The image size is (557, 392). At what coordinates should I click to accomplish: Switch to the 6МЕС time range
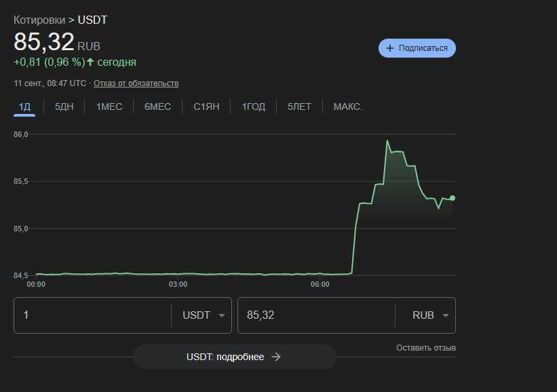[157, 107]
